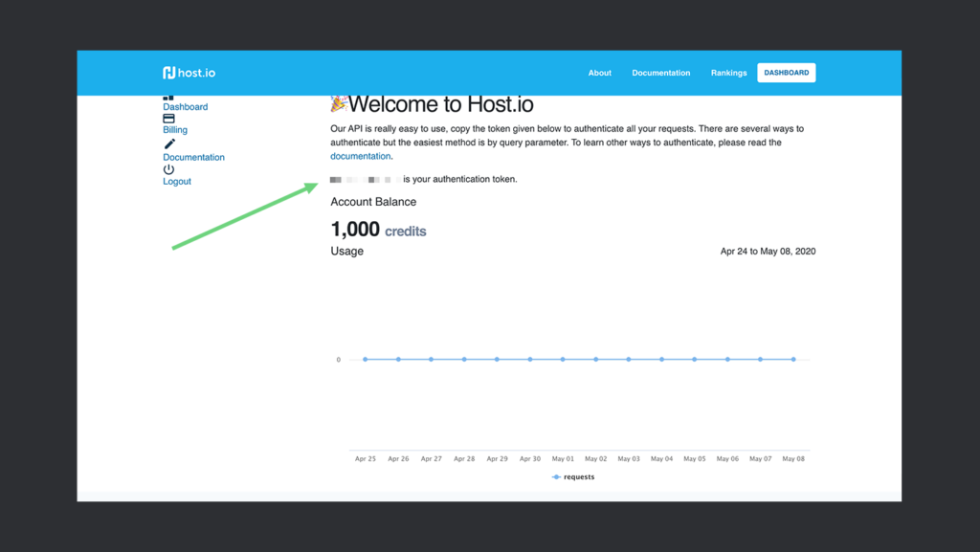Open the documentation hyperlink in the welcome paragraph
Image resolution: width=980 pixels, height=552 pixels.
(x=360, y=155)
